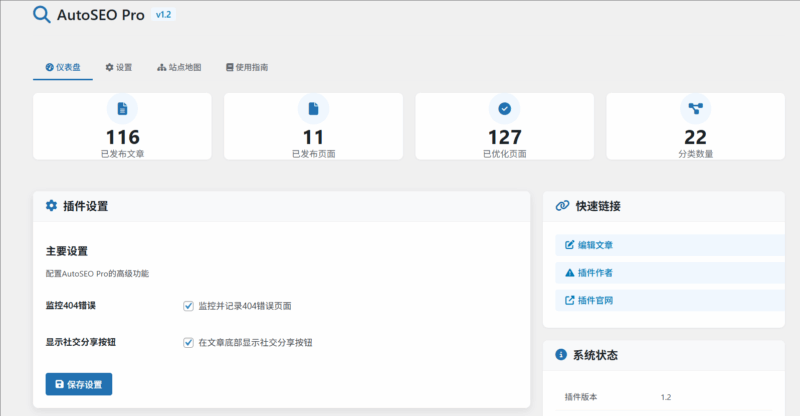Screen dimensions: 800x416
Task: Select the 仪表盘 tab
Action: click(62, 67)
